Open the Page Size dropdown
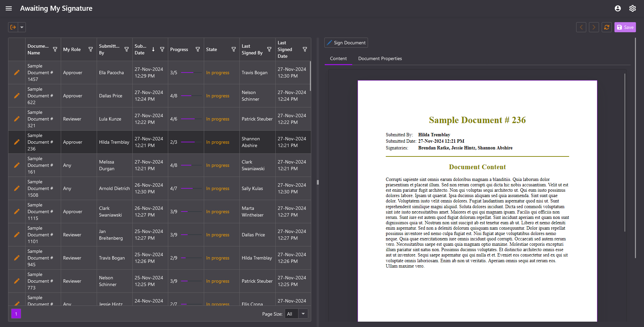This screenshot has height=327, width=644. [303, 314]
